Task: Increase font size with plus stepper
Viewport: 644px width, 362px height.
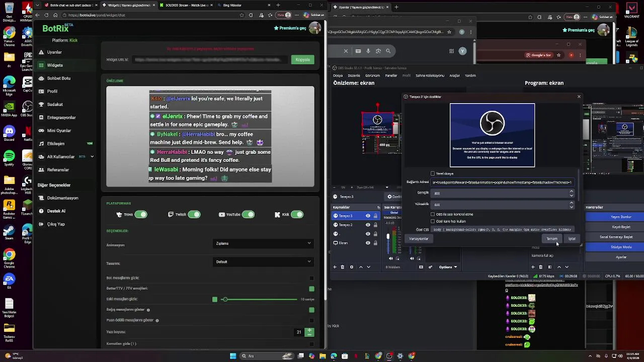Action: [x=309, y=330]
